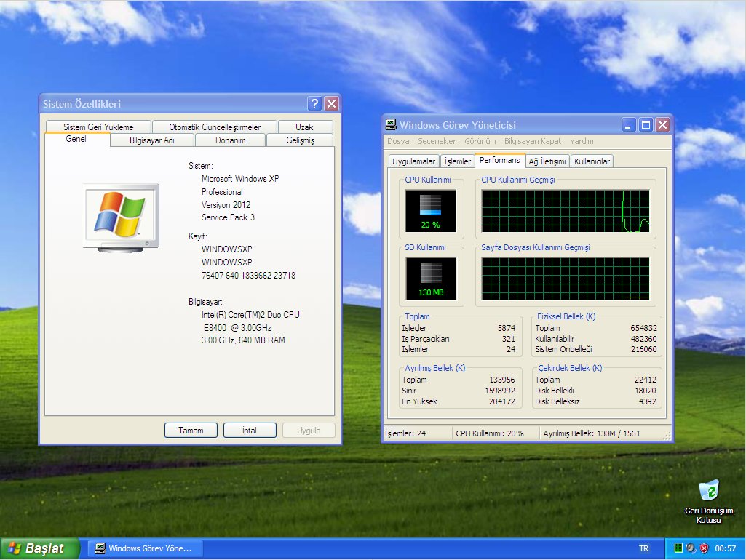The image size is (746, 560).
Task: Click the Tamam button
Action: (191, 431)
